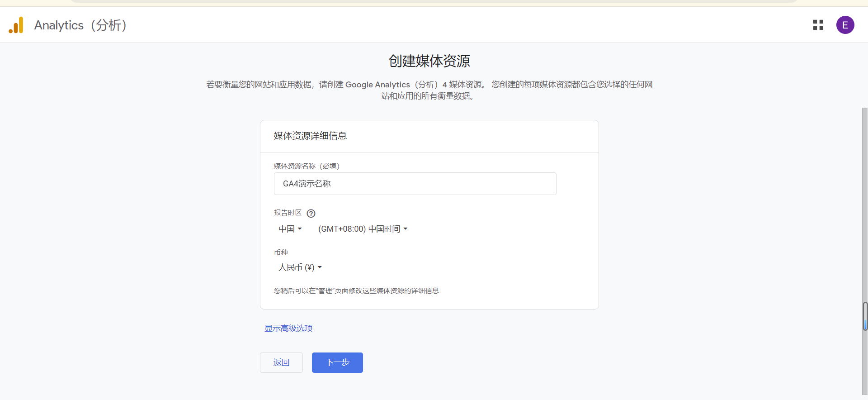Click the Google Analytics logo icon
The width and height of the screenshot is (868, 400).
click(16, 25)
